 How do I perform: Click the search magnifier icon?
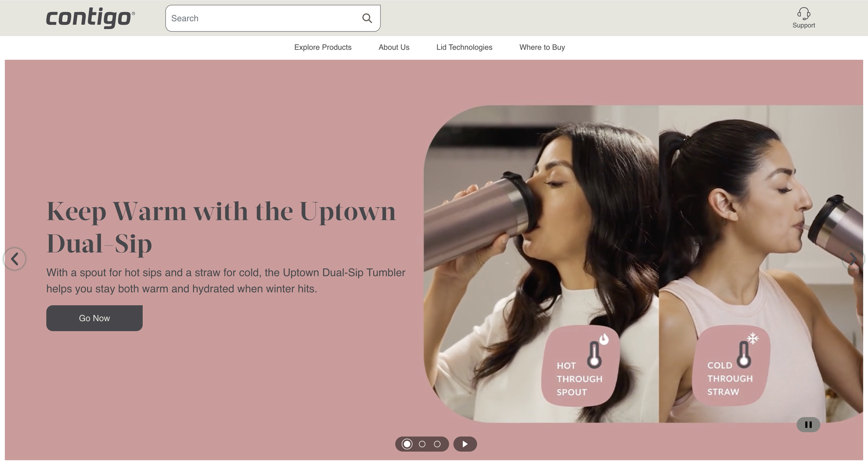pos(367,18)
